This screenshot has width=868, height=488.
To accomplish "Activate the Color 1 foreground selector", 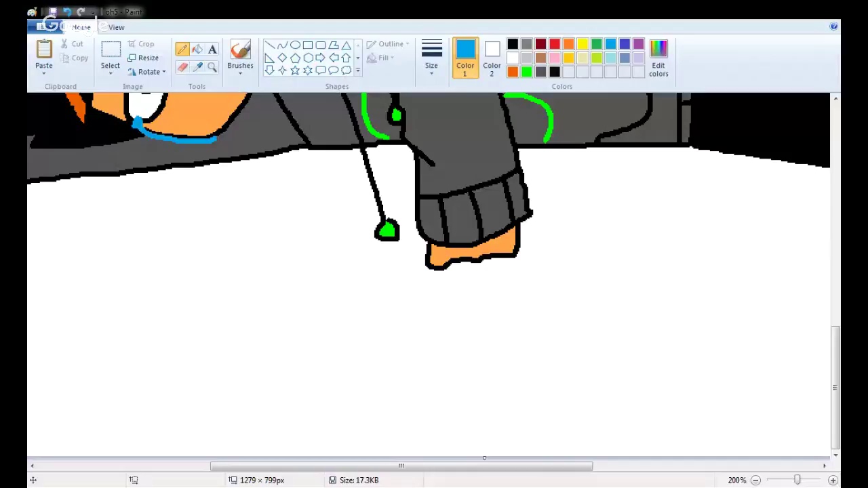I will pos(465,58).
